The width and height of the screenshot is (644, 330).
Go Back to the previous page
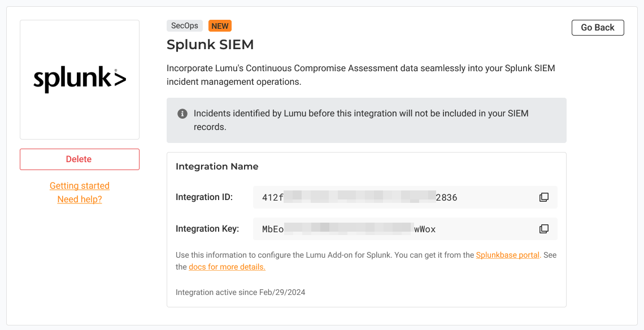pyautogui.click(x=598, y=28)
